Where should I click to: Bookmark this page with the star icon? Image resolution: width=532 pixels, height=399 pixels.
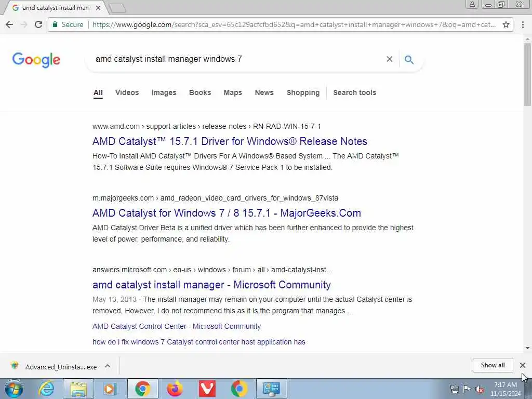(x=506, y=24)
